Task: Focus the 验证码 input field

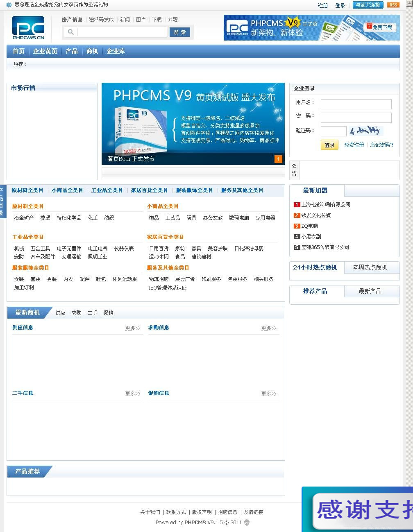Action: pos(334,131)
